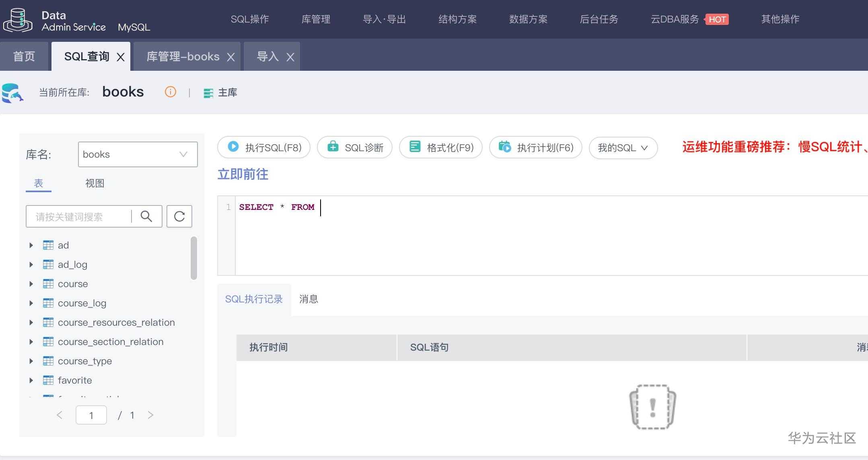The height and width of the screenshot is (460, 868).
Task: Click the 立即前往 link
Action: coord(243,174)
